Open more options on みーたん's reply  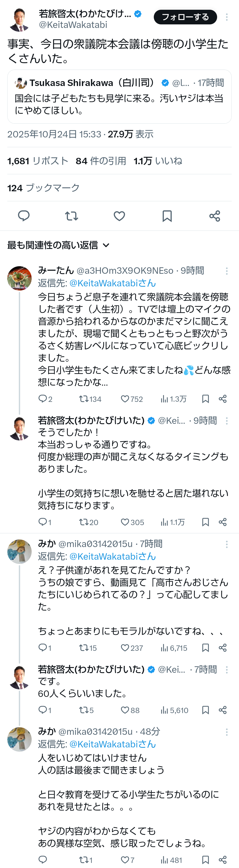[227, 271]
